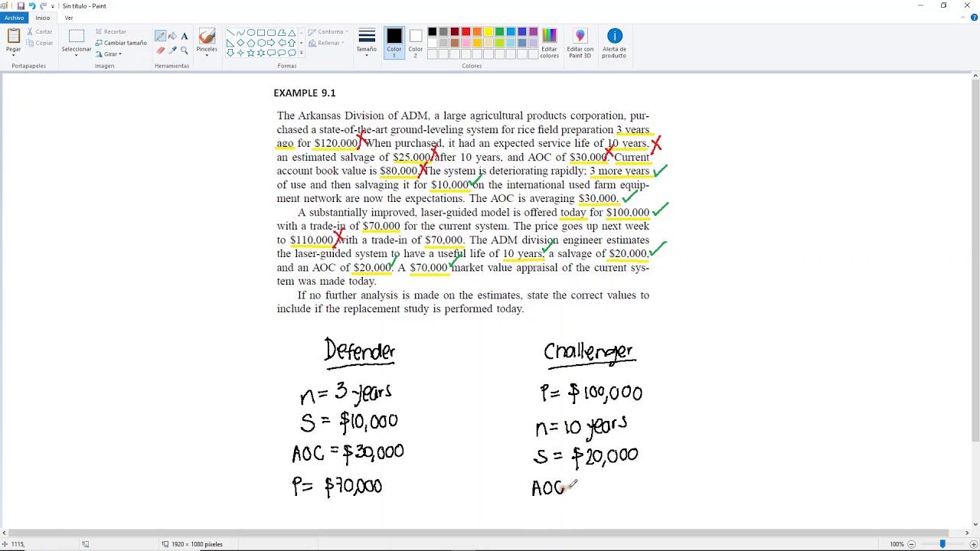Redo action from quick access toolbar
Screen dimensions: 980x551
point(44,5)
